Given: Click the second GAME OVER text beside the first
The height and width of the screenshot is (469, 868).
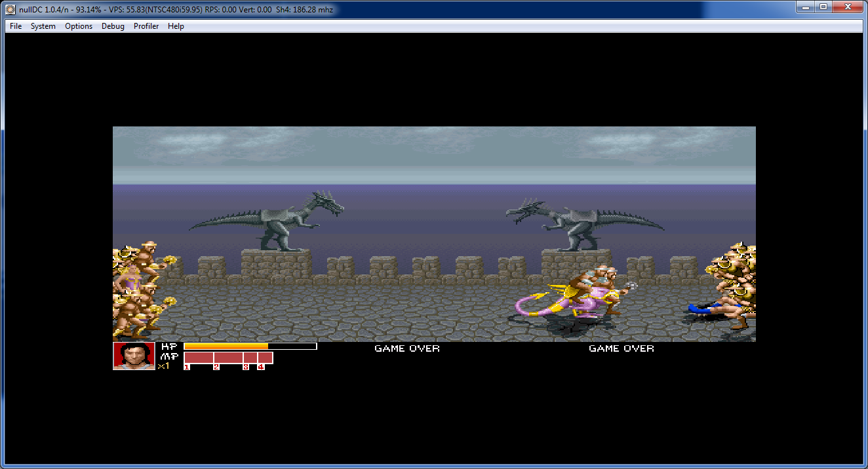Looking at the screenshot, I should point(621,348).
